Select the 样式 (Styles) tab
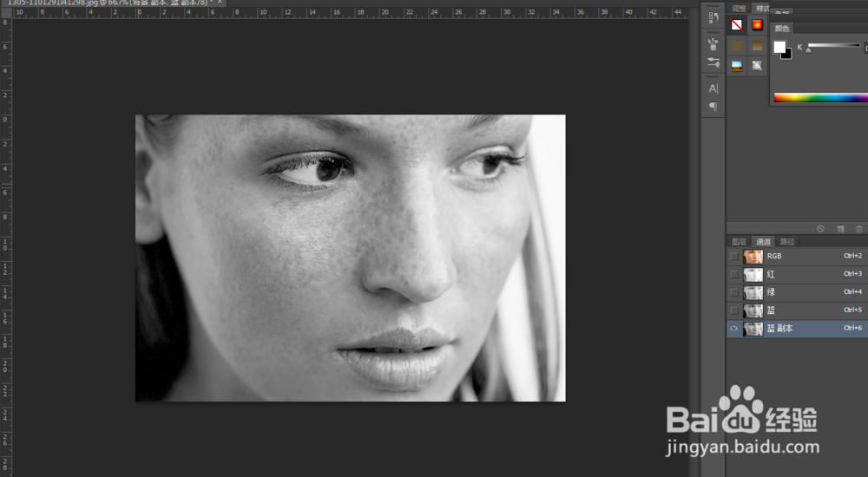The image size is (868, 477). click(x=762, y=9)
